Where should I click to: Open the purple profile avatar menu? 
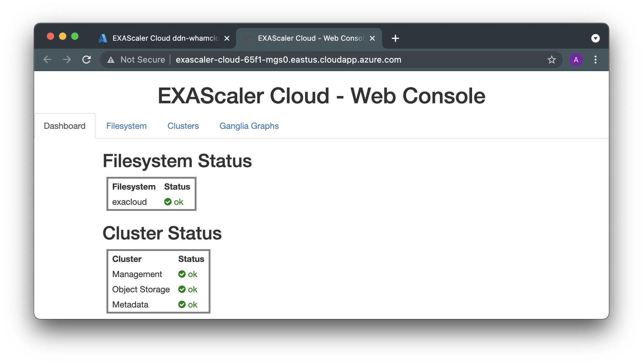pos(576,60)
